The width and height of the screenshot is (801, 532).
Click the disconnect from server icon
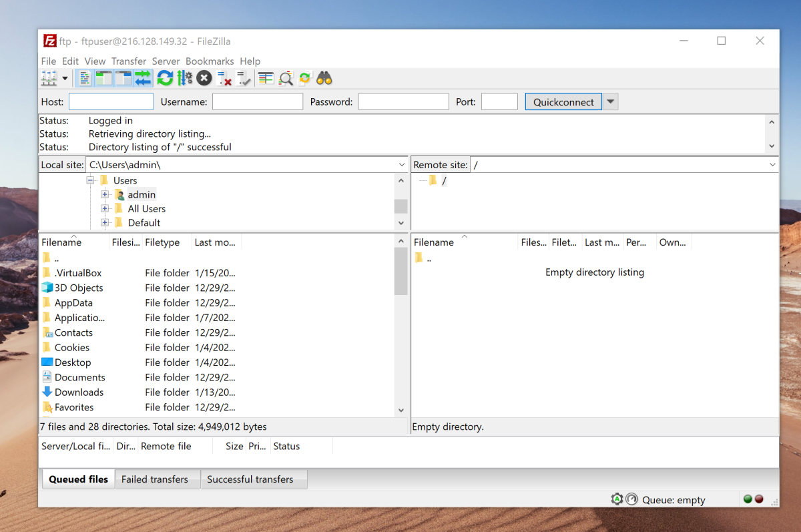[x=224, y=79]
